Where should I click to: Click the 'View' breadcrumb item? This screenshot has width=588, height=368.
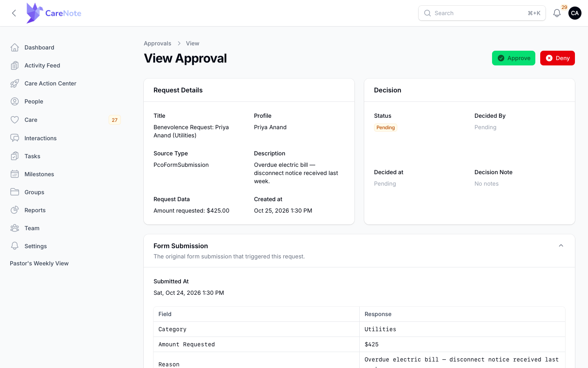point(193,43)
